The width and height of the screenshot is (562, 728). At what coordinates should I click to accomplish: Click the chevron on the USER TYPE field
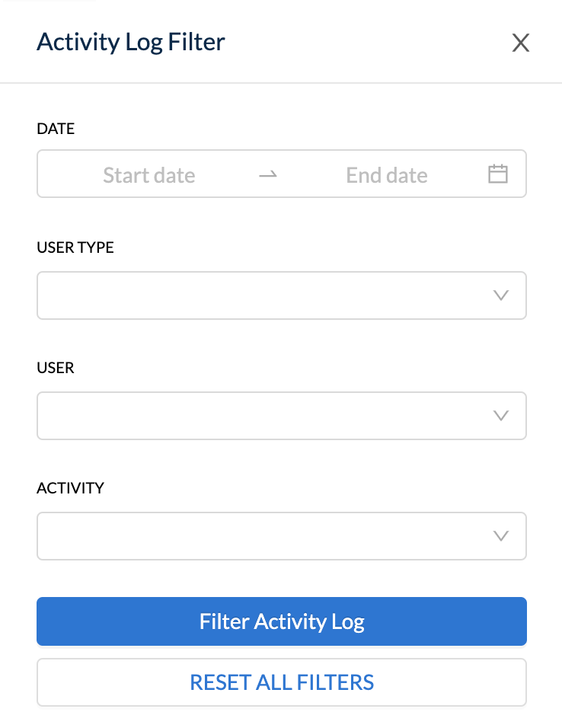coord(500,295)
